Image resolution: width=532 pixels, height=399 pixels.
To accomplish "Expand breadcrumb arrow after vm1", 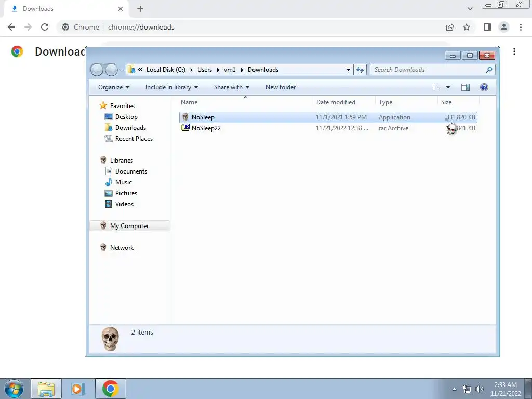I will coord(242,70).
